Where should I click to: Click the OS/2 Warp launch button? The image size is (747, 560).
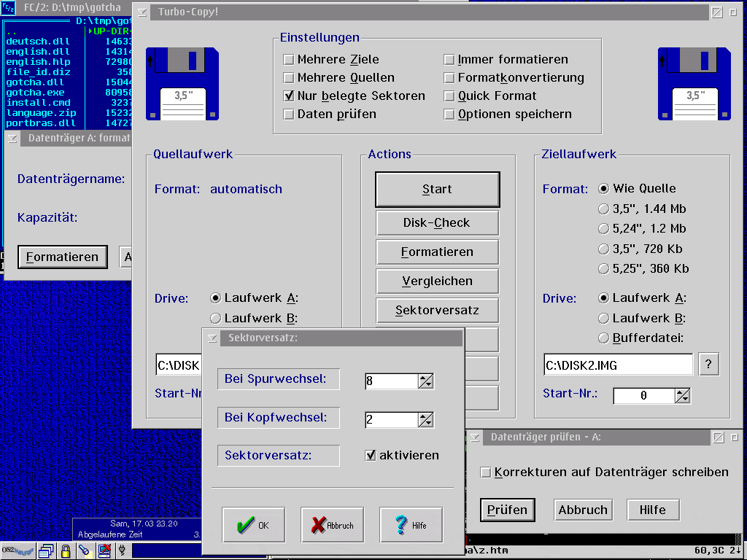click(x=18, y=550)
